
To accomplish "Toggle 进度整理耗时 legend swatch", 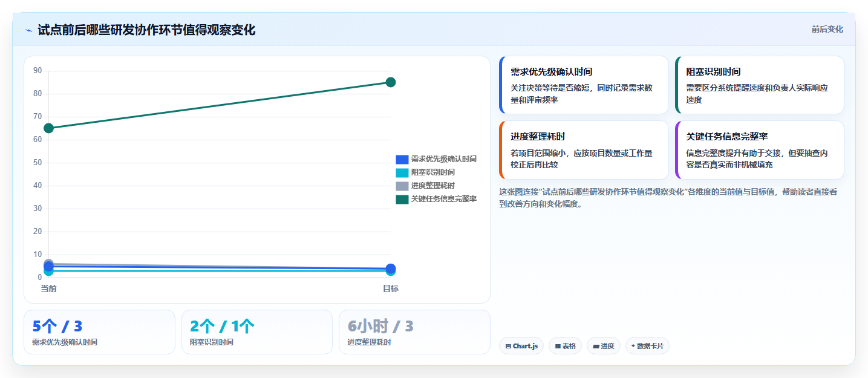I will [x=402, y=186].
